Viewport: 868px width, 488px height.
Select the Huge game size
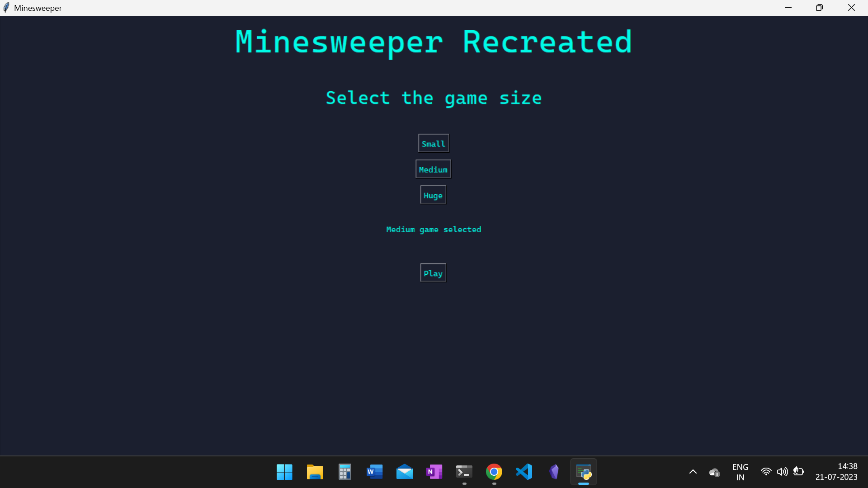coord(433,195)
